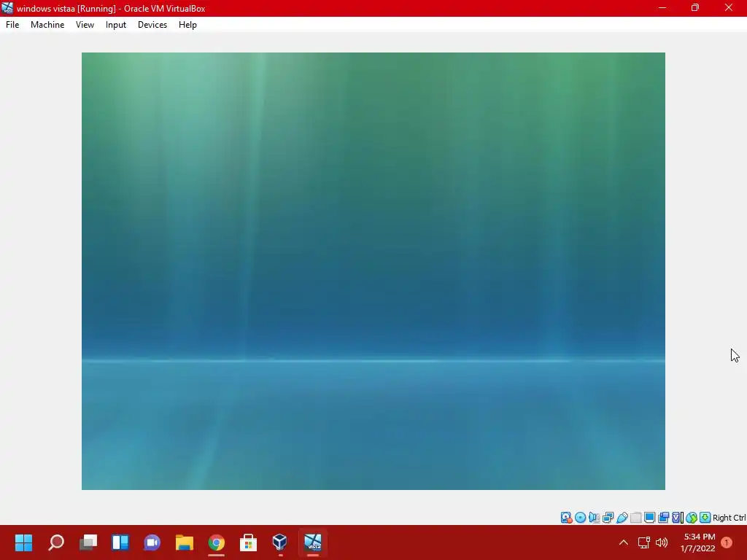This screenshot has width=747, height=560.
Task: Click the network adapters status icon
Action: 608,518
